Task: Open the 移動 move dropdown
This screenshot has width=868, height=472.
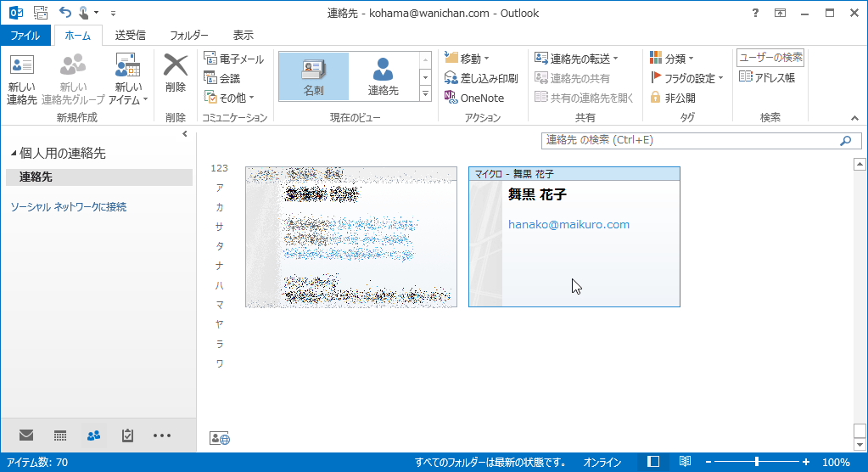Action: tap(468, 59)
